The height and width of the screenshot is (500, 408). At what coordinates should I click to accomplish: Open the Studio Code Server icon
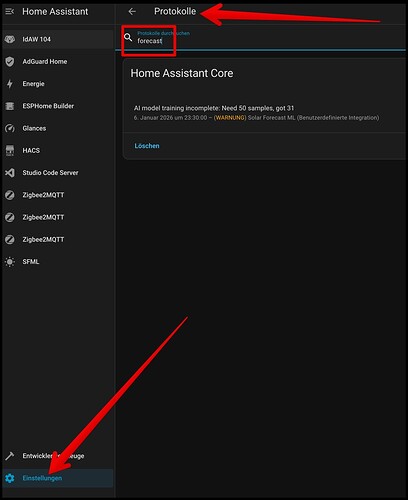click(10, 173)
